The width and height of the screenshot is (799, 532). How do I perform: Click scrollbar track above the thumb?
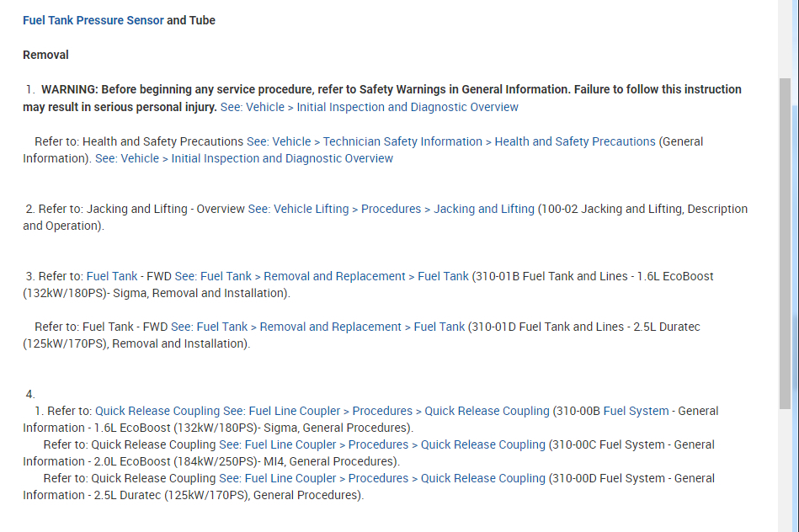click(785, 38)
